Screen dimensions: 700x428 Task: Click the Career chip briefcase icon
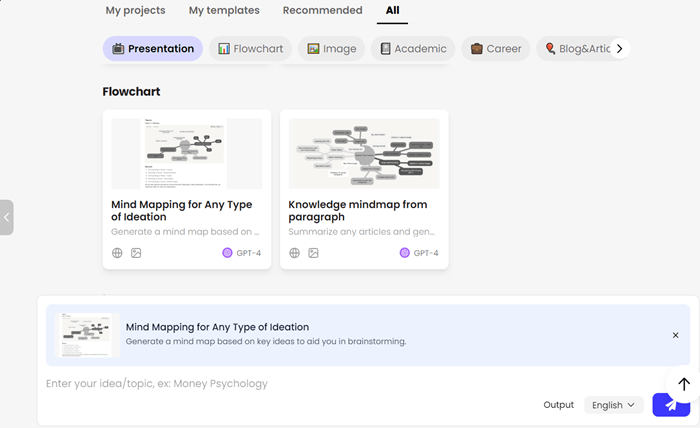click(477, 49)
